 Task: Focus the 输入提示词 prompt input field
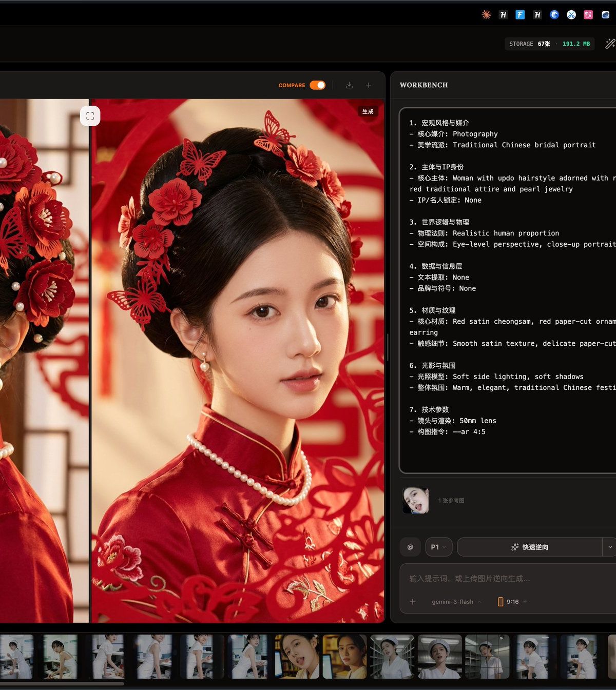pyautogui.click(x=508, y=579)
